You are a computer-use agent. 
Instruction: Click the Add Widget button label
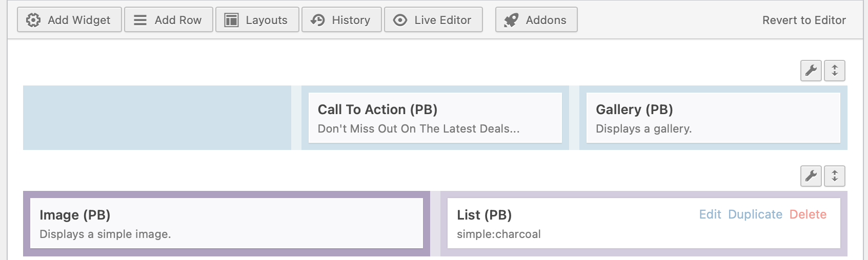click(79, 20)
